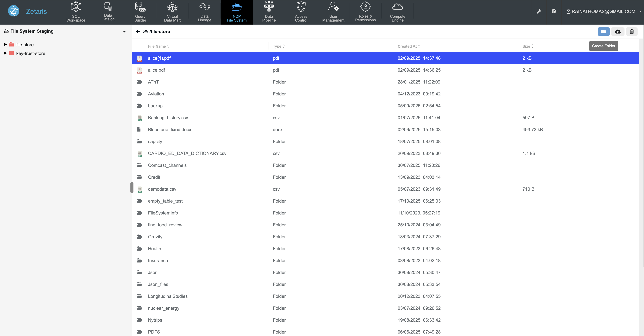
Task: Go to Virtual Data Mart
Action: (172, 12)
